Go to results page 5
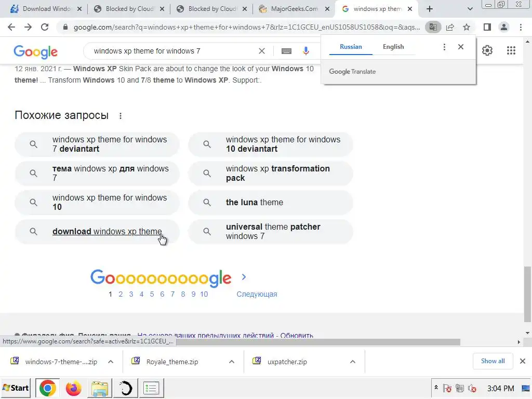 click(x=152, y=294)
